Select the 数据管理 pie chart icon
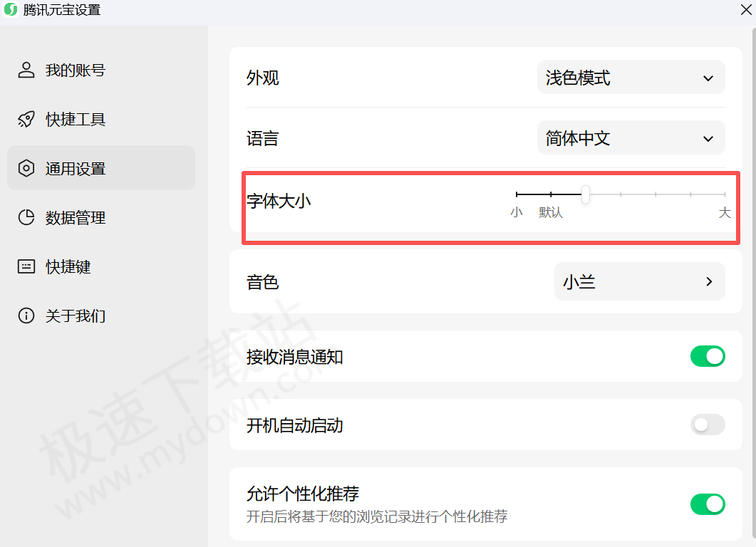 point(26,217)
